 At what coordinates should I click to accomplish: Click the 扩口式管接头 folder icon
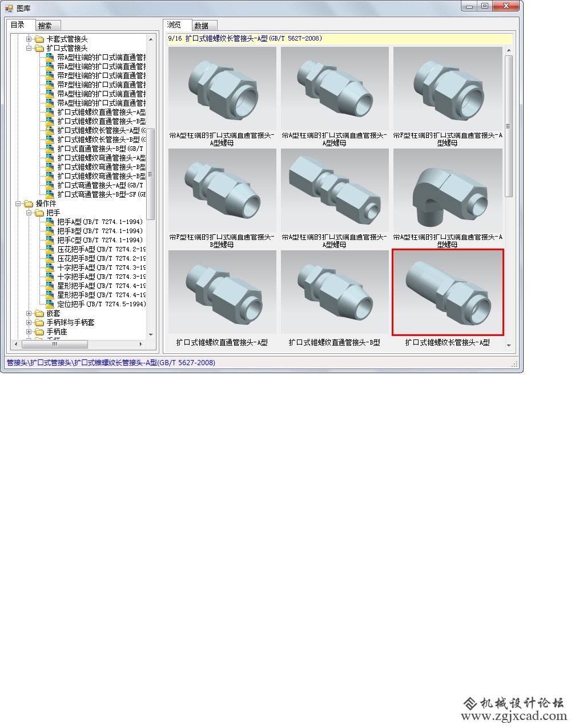coord(39,48)
